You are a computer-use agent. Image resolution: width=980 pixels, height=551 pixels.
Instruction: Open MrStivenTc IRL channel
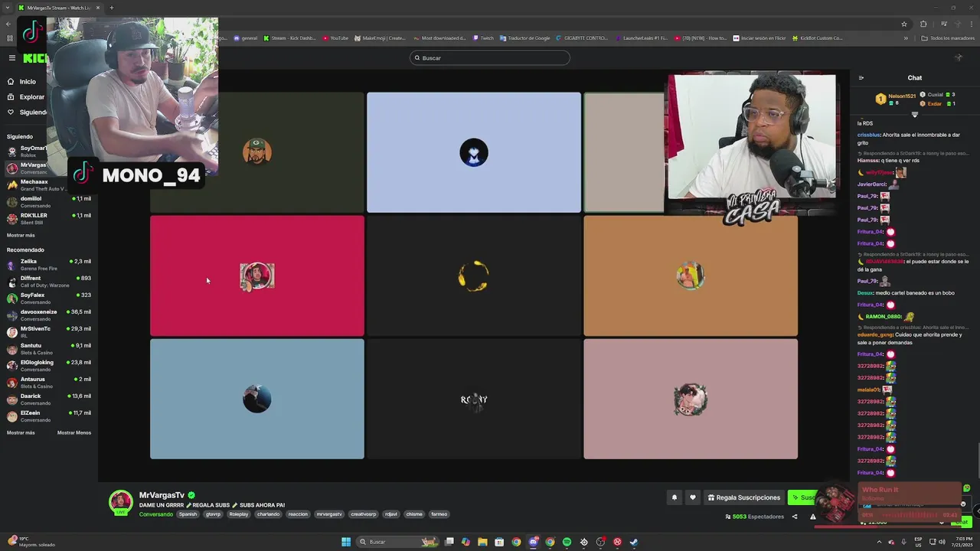49,332
